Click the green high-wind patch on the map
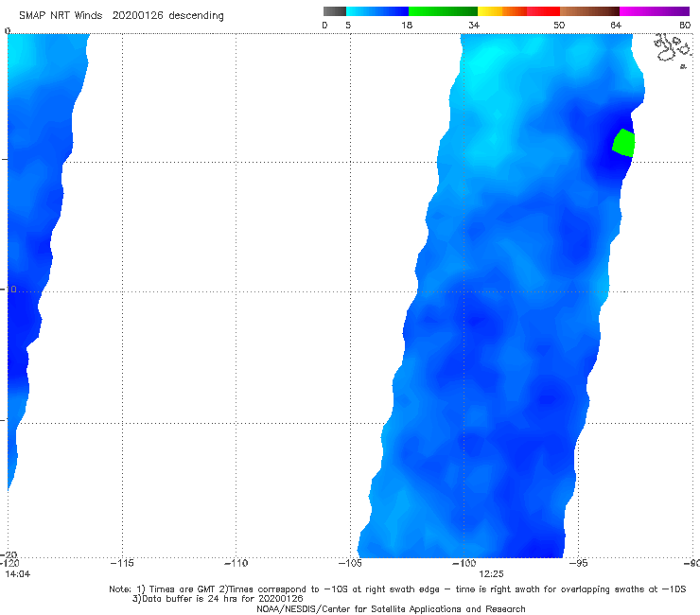700x615 pixels. (623, 143)
